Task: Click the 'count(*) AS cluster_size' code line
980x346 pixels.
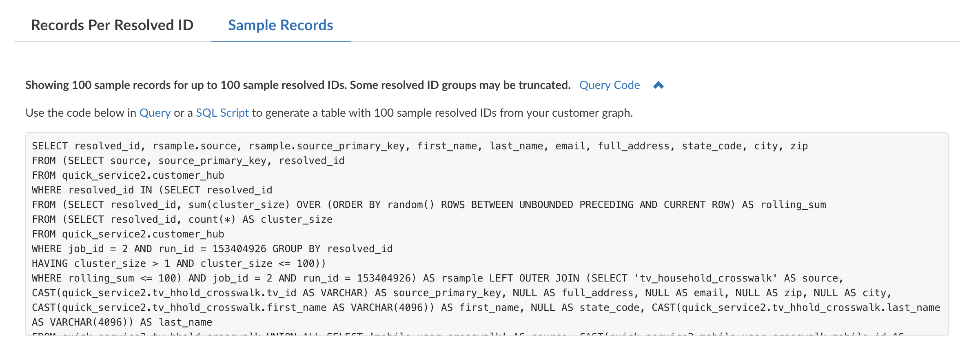Action: coord(182,220)
